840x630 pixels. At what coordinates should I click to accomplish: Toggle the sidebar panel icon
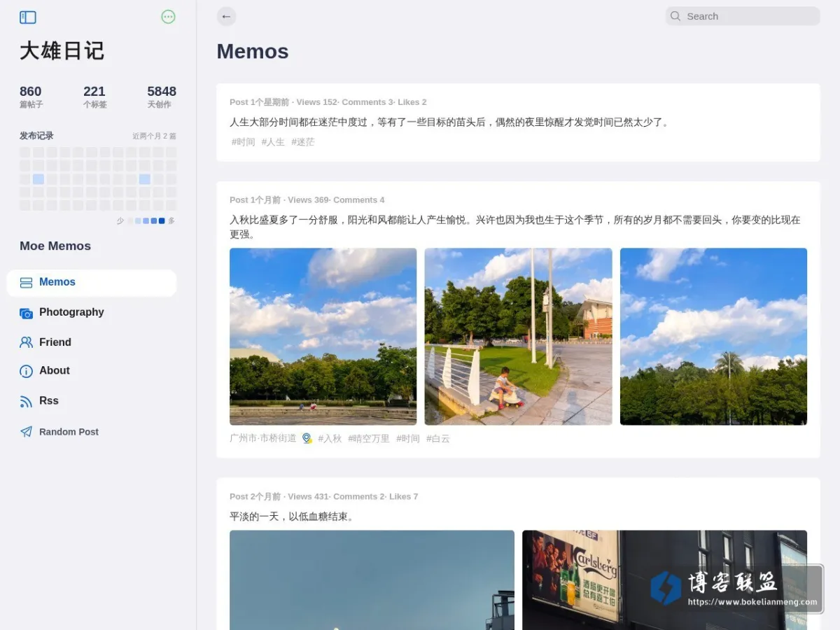(x=28, y=17)
